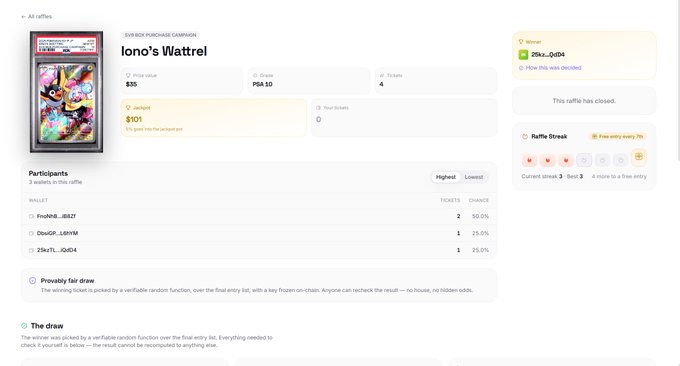680x366 pixels.
Task: Click the Prize value diamond icon
Action: pos(128,75)
